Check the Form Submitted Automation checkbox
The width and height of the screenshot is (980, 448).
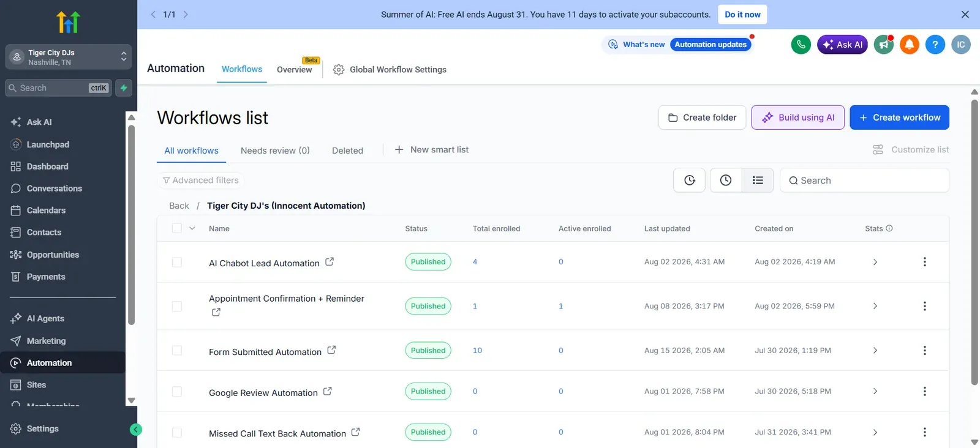(177, 351)
